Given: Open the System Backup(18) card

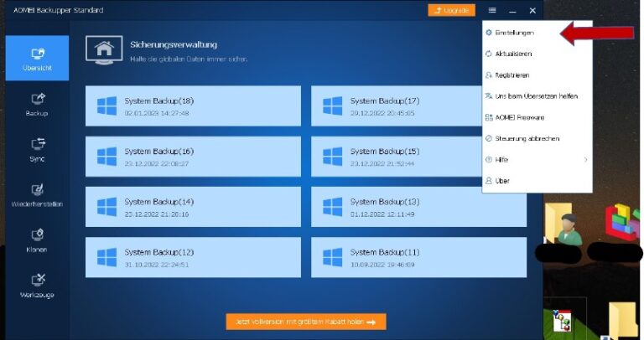Looking at the screenshot, I should (x=193, y=106).
